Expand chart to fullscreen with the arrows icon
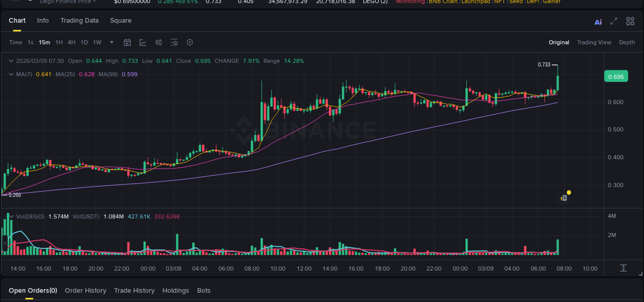The width and height of the screenshot is (644, 302). click(x=613, y=21)
